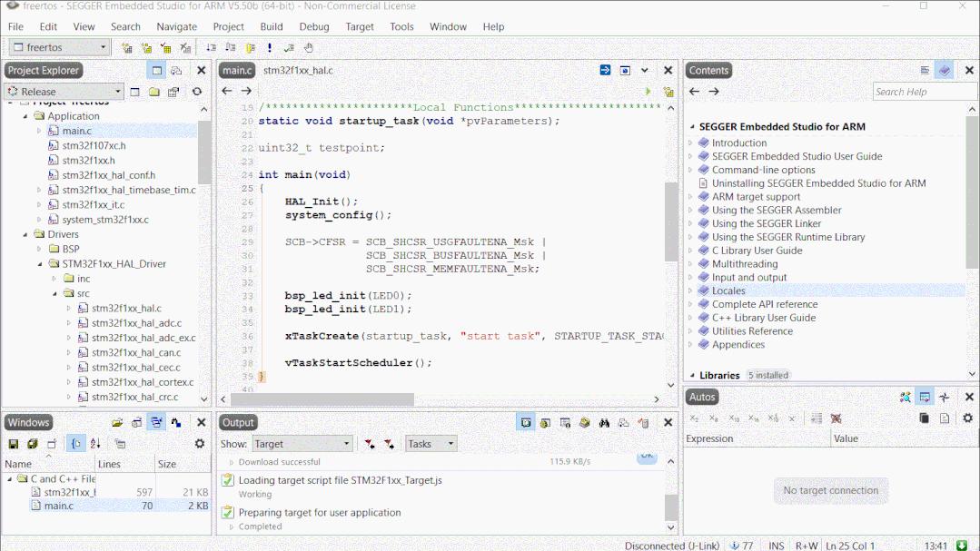The height and width of the screenshot is (551, 980).
Task: Clear the Output window using the delete icon
Action: (643, 422)
